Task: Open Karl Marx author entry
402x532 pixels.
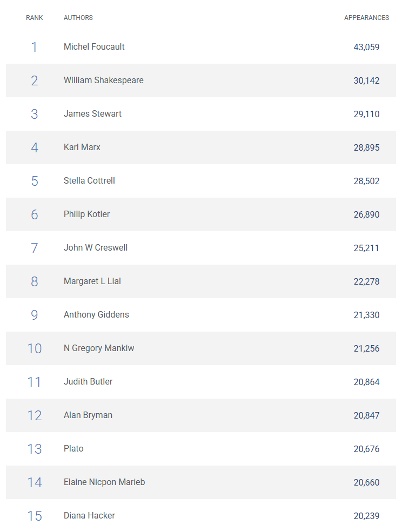Action: tap(82, 147)
